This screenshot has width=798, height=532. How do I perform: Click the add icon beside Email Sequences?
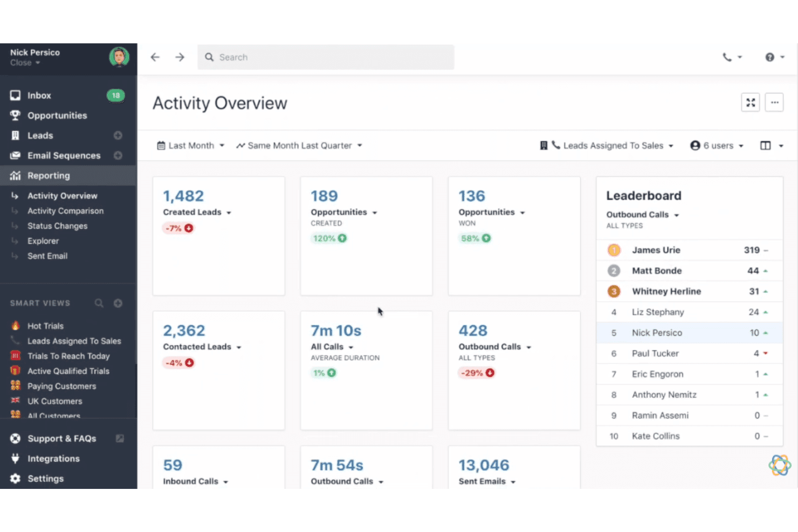[x=118, y=155]
